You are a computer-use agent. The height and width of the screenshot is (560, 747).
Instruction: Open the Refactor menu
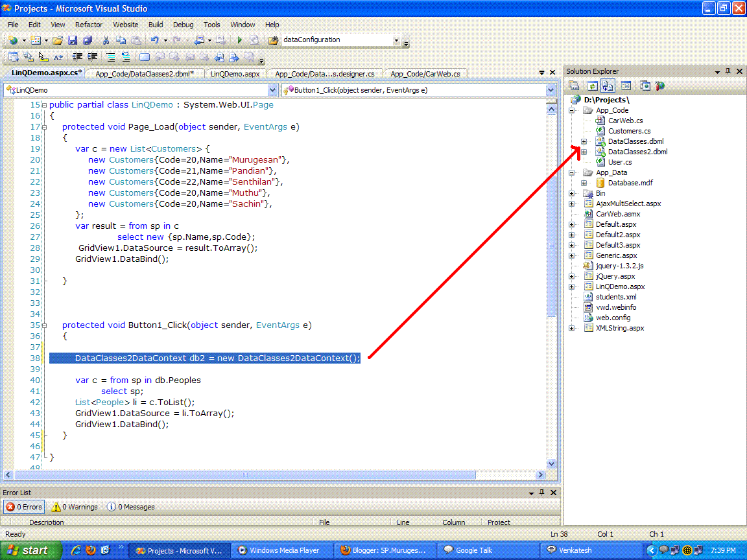click(89, 25)
